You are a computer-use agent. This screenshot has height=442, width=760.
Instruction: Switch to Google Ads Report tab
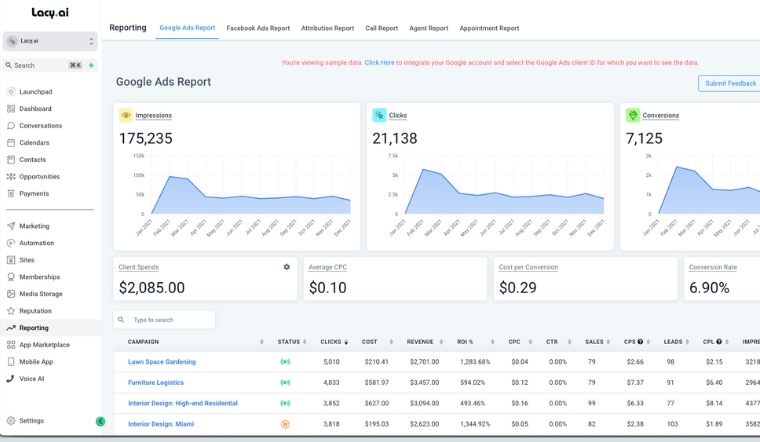point(187,28)
